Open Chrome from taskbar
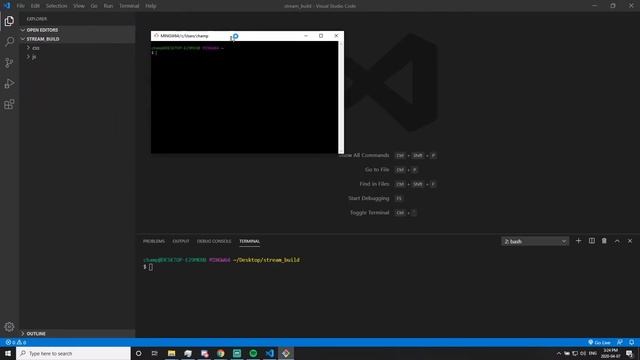640x360 pixels. (x=221, y=353)
